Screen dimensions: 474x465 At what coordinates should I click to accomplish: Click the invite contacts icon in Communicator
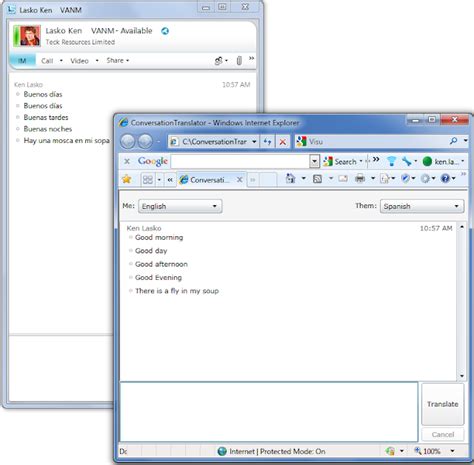click(218, 61)
